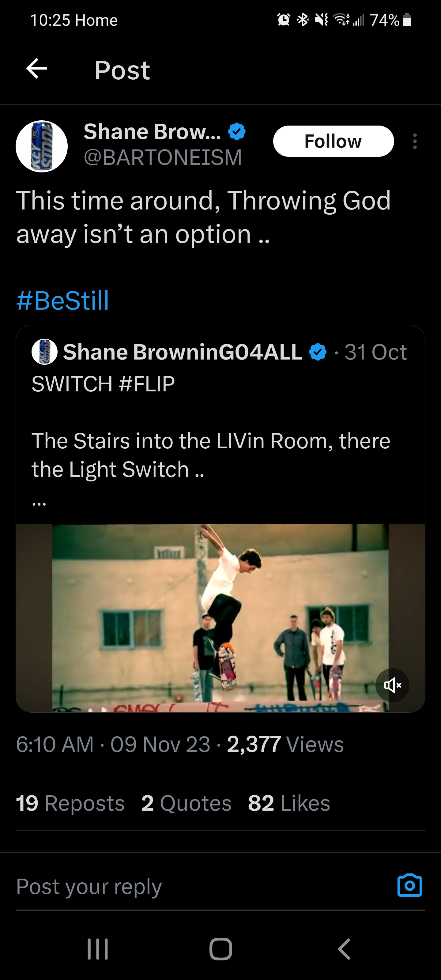Image resolution: width=441 pixels, height=980 pixels.
Task: Open the quoted post's small avatar
Action: click(44, 352)
